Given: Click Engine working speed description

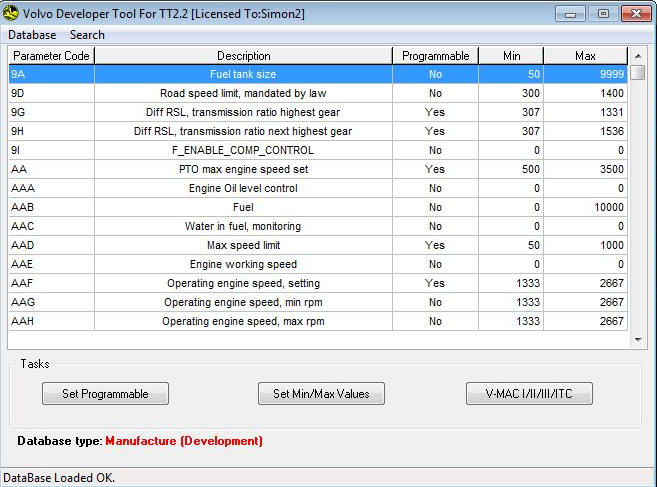Looking at the screenshot, I should [x=243, y=264].
